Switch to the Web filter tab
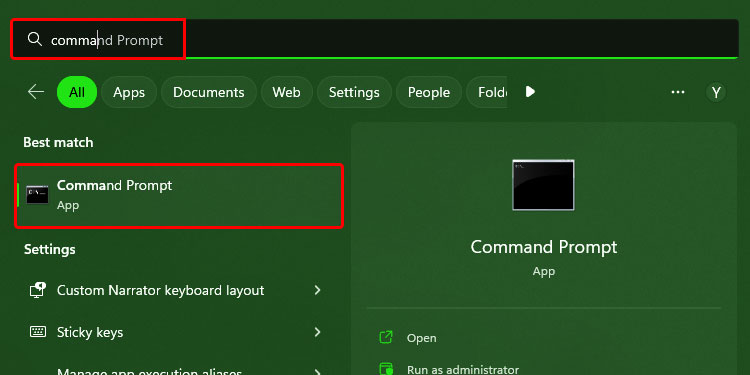 287,92
